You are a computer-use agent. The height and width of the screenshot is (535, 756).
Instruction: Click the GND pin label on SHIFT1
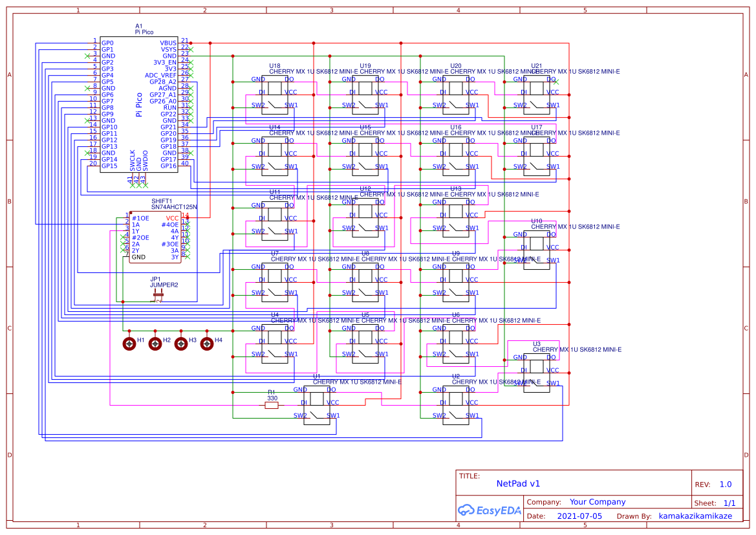point(139,256)
